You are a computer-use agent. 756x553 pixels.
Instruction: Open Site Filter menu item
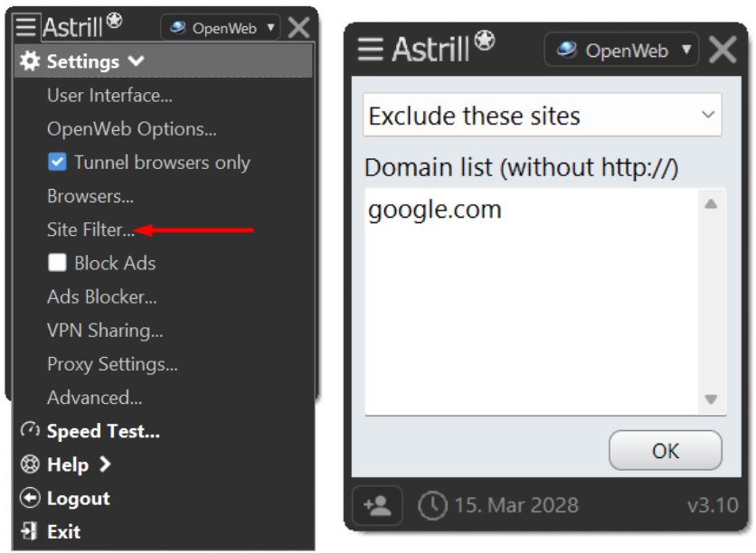(x=90, y=230)
